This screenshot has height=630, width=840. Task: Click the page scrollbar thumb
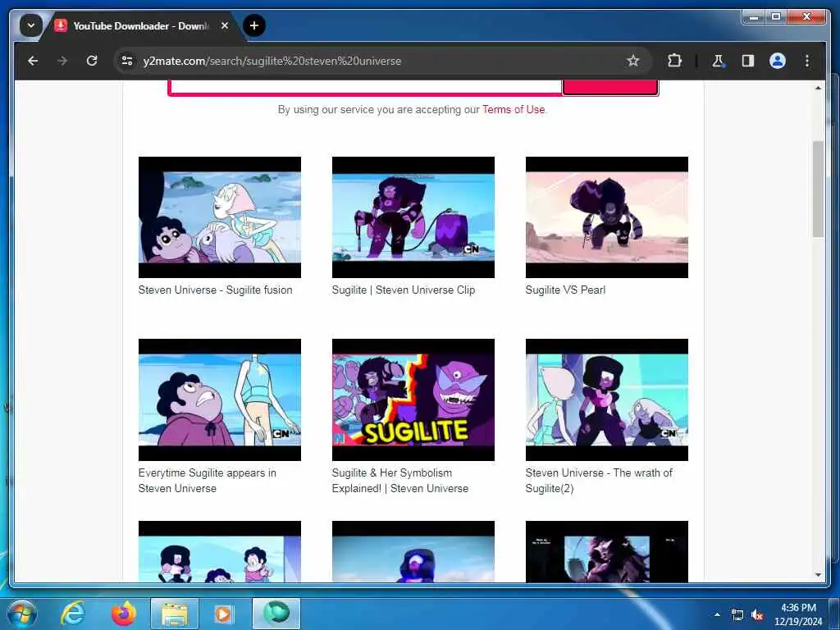818,189
